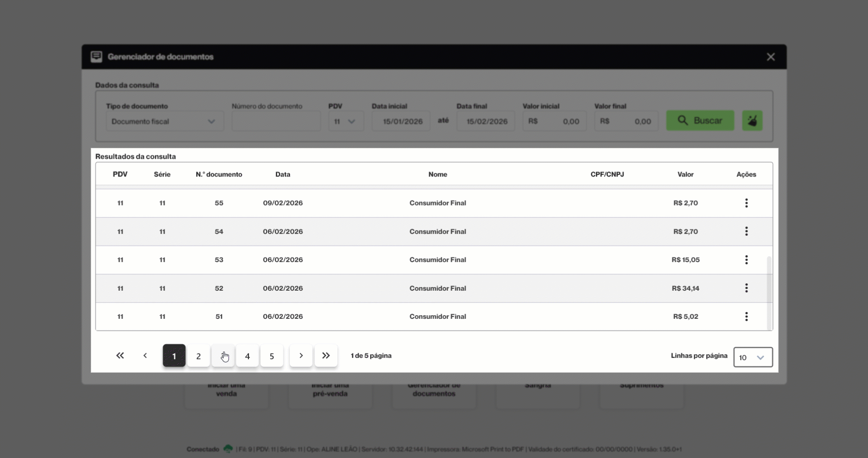The height and width of the screenshot is (458, 868).
Task: Open actions menu for document 53
Action: 746,260
